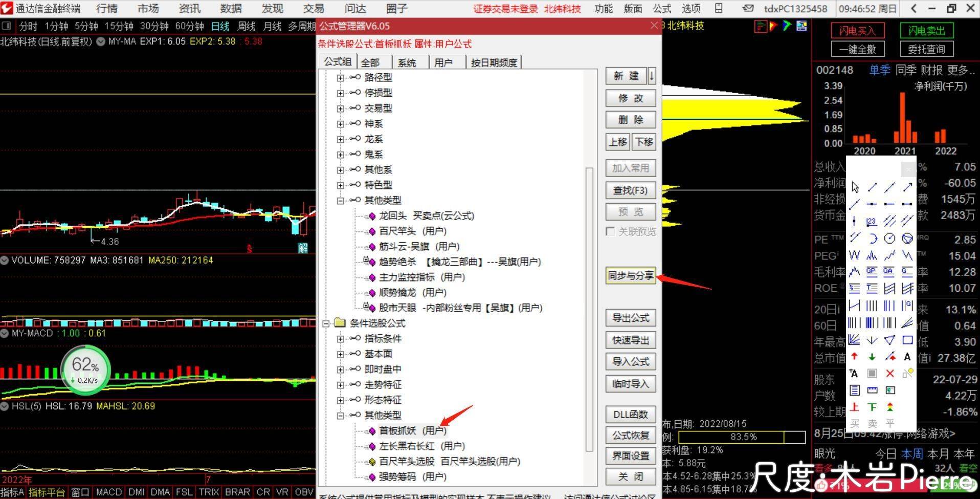Viewport: 980px width, 499px height.
Task: Click the ruler measurement icon
Action: coord(871,390)
